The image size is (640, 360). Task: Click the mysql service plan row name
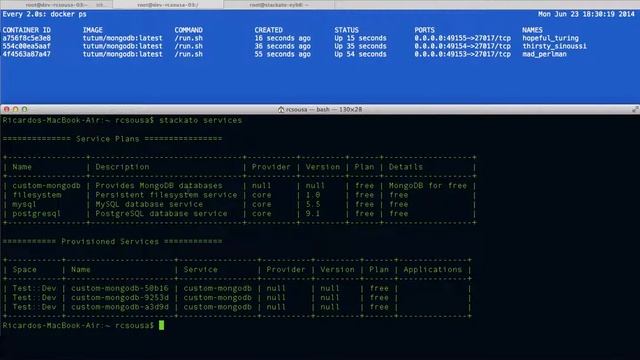coord(24,204)
